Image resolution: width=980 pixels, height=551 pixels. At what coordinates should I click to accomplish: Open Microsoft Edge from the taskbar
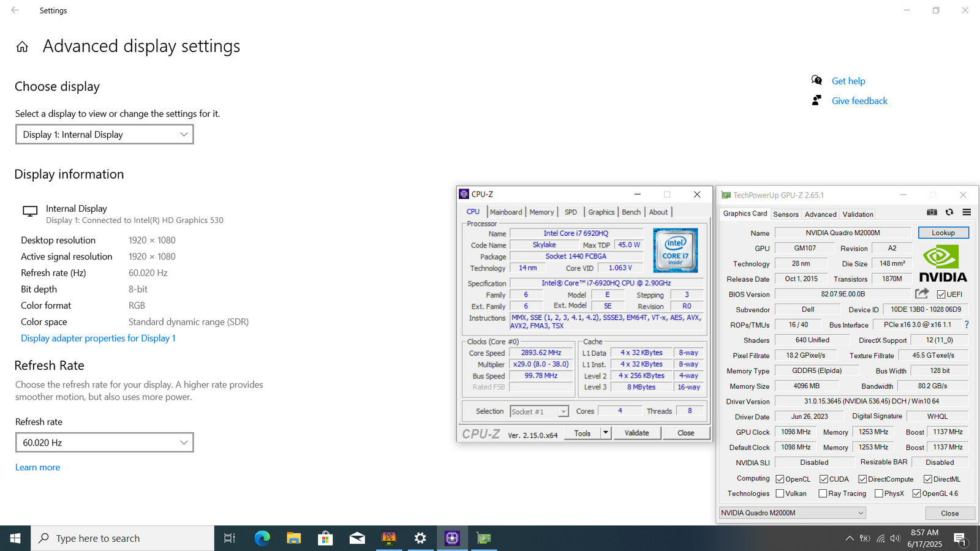point(262,538)
